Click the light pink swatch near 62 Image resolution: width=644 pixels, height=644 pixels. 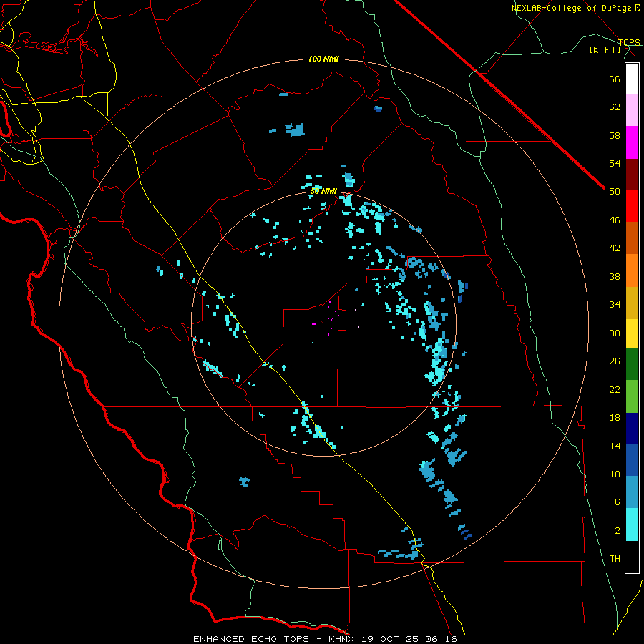[632, 110]
